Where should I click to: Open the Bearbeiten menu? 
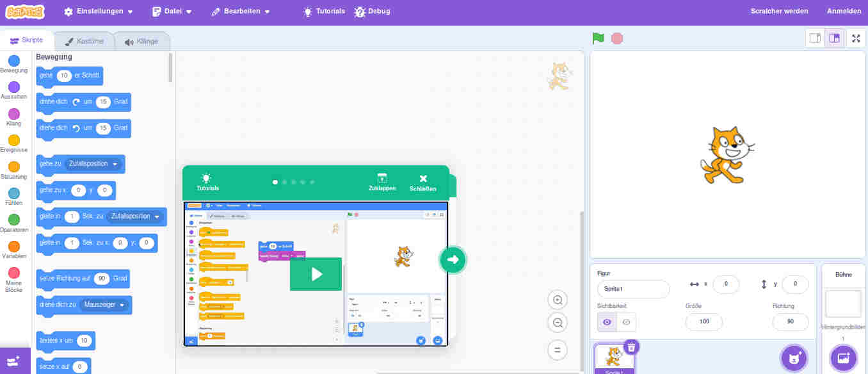(x=241, y=12)
